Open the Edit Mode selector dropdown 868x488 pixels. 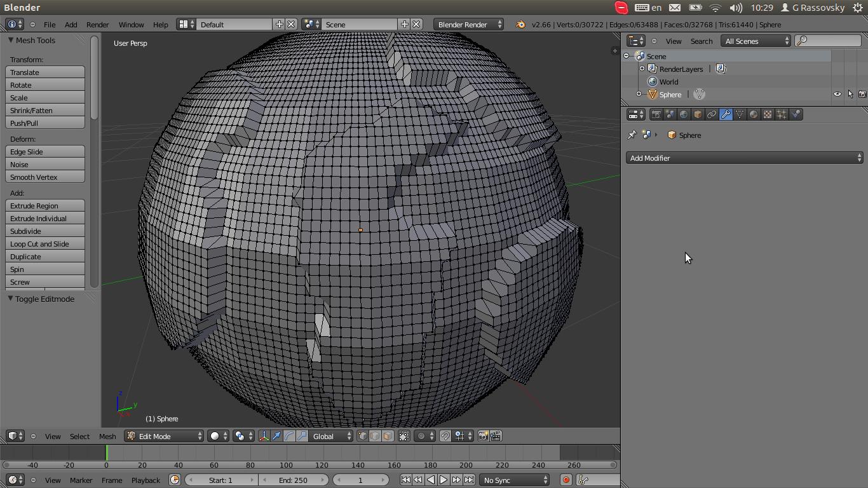click(163, 436)
